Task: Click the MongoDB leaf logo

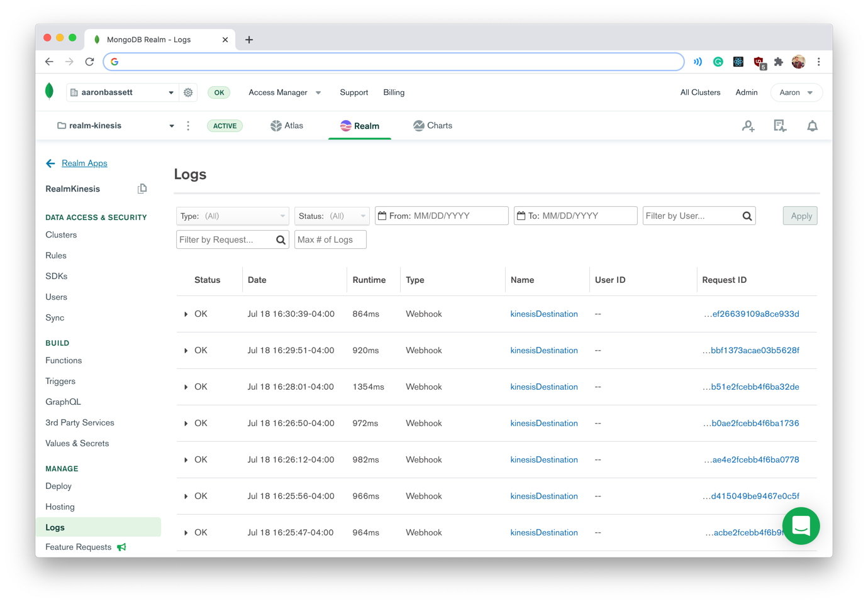Action: coord(50,91)
